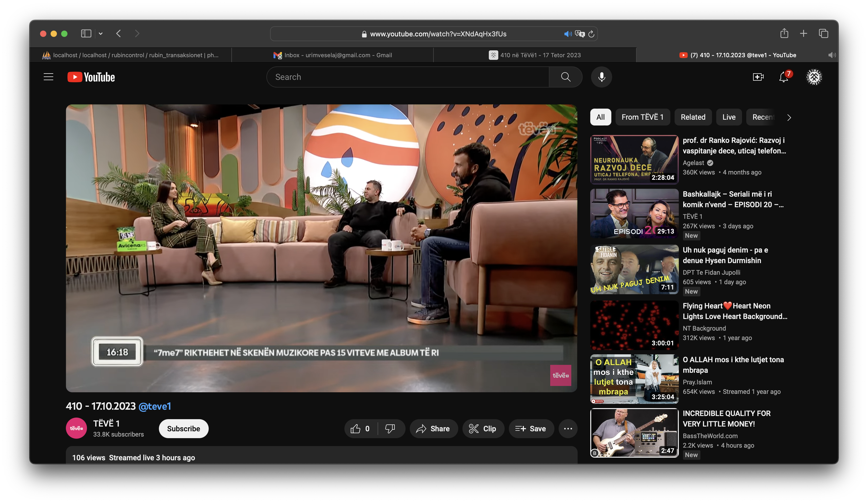
Task: Click the Save button
Action: click(x=531, y=429)
